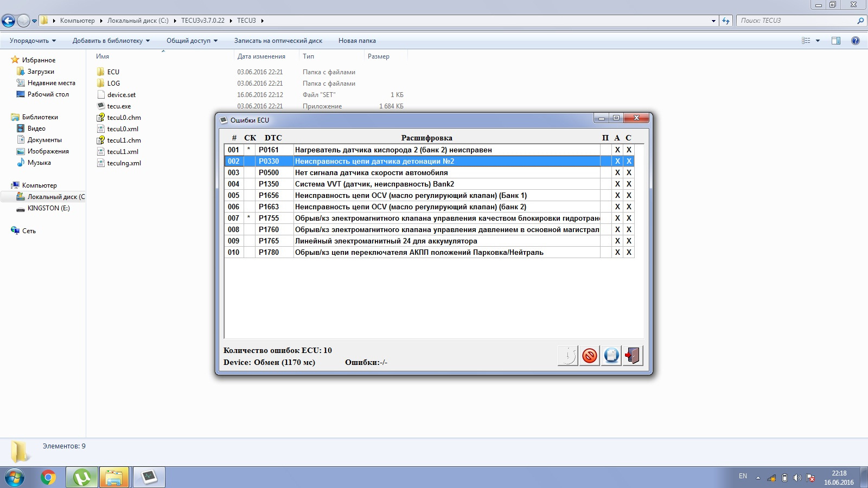Screen dimensions: 868x488
Task: Select Видео library
Action: (x=36, y=129)
